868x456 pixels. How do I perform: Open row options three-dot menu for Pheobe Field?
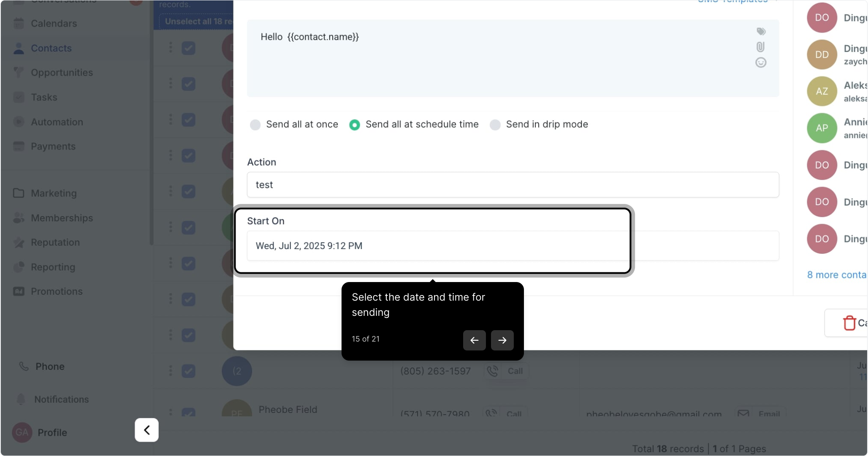pos(171,412)
